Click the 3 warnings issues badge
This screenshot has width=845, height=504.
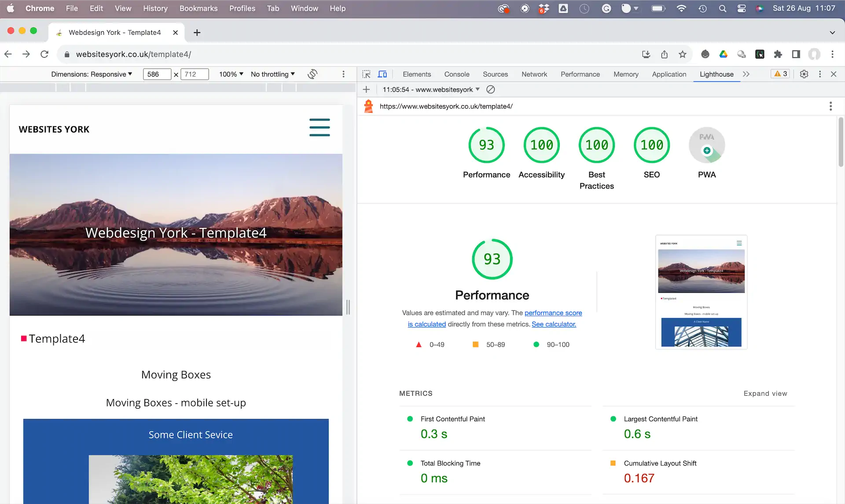(780, 74)
